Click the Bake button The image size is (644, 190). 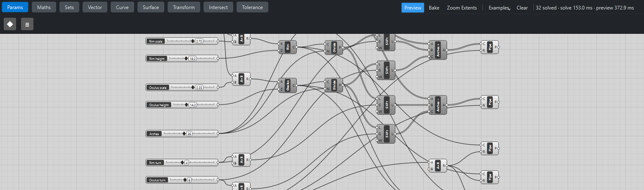(434, 8)
